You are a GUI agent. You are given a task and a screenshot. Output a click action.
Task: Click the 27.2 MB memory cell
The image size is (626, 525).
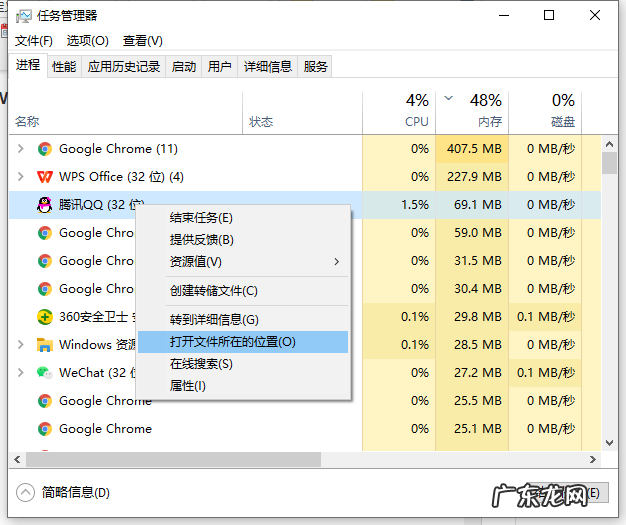(472, 372)
